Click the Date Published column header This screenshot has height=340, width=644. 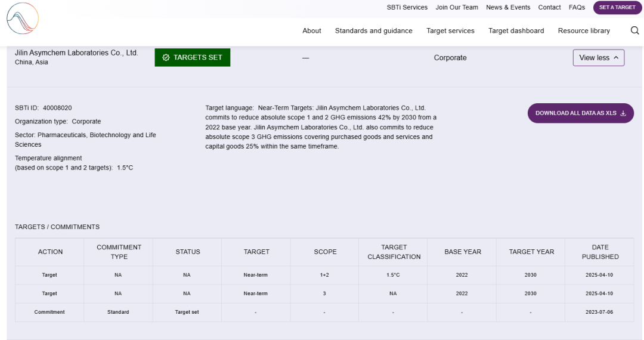click(x=600, y=252)
